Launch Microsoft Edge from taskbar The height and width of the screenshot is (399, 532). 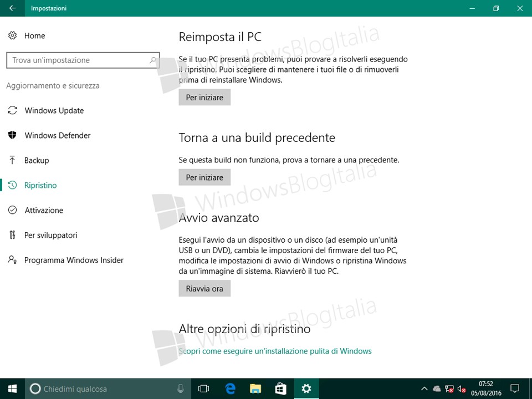(231, 389)
